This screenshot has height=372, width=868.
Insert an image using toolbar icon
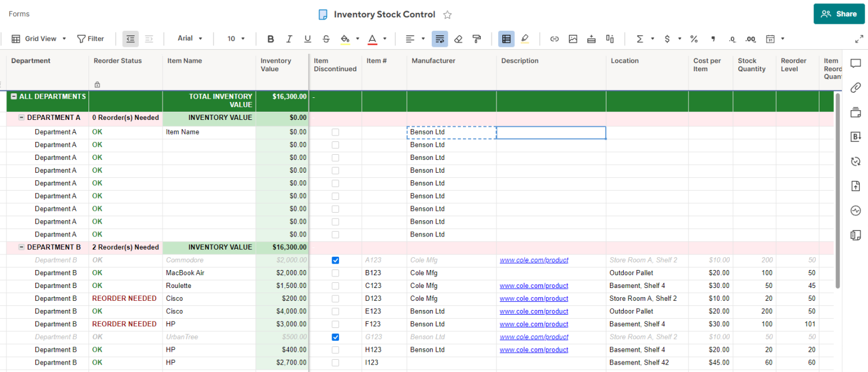[573, 39]
